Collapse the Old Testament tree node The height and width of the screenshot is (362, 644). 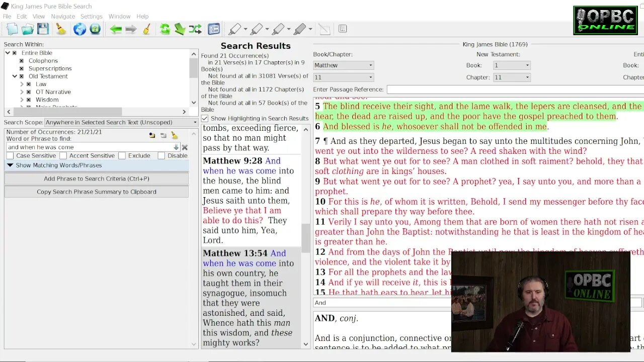(x=15, y=76)
